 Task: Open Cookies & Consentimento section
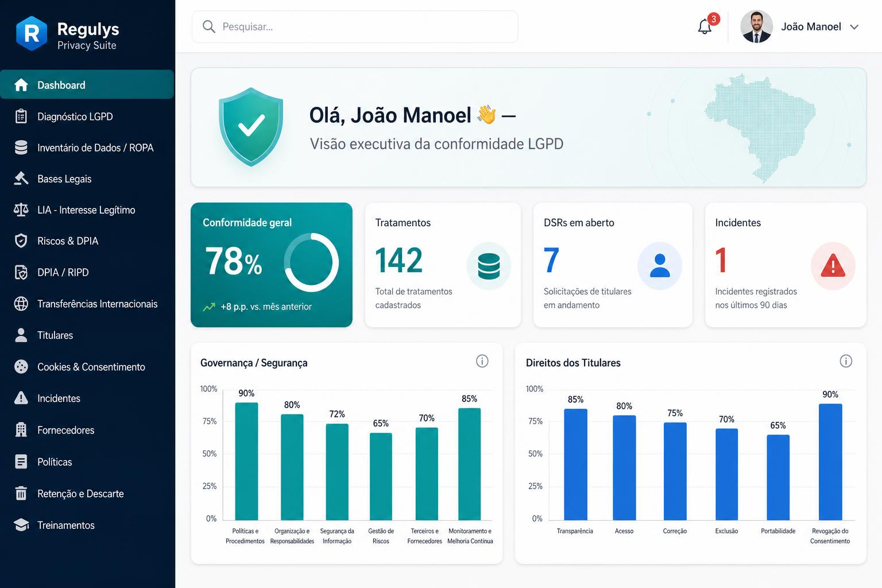pos(87,366)
